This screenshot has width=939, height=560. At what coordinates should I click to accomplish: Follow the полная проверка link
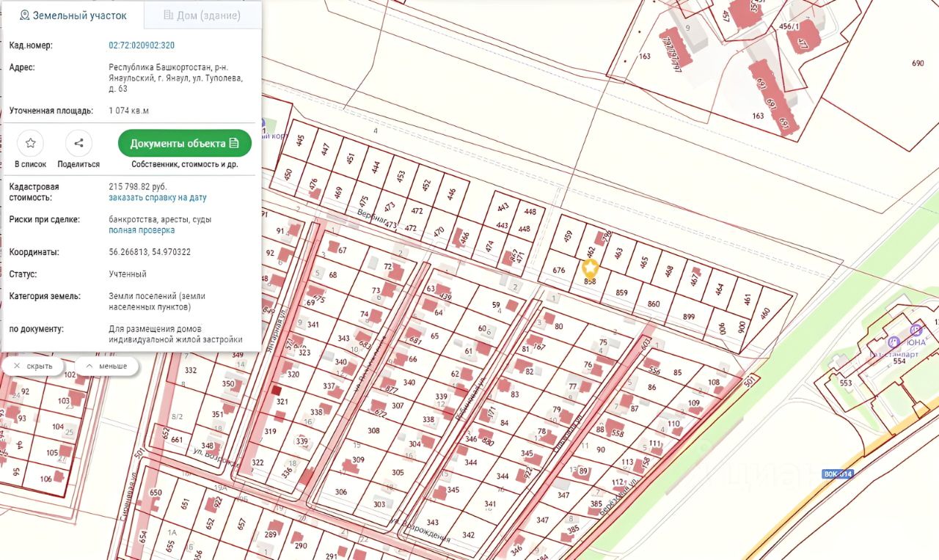142,230
